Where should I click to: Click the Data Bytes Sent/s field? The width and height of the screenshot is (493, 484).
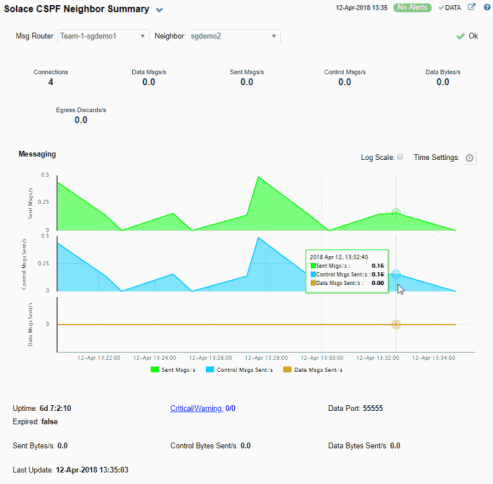tap(364, 446)
